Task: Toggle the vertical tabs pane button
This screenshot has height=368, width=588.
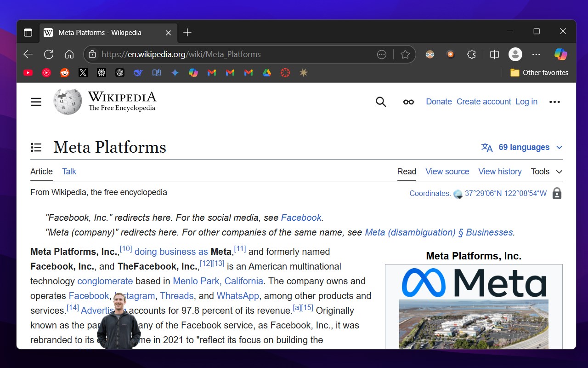Action: 28,33
